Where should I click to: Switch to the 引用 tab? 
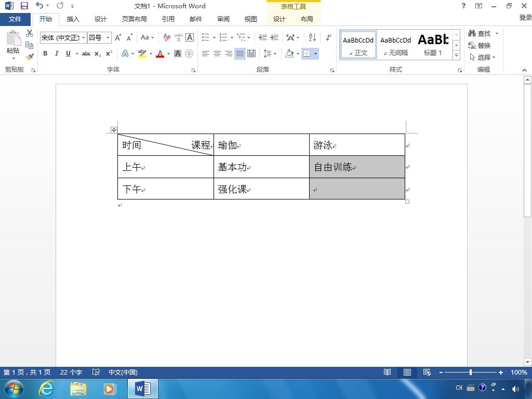(x=168, y=19)
